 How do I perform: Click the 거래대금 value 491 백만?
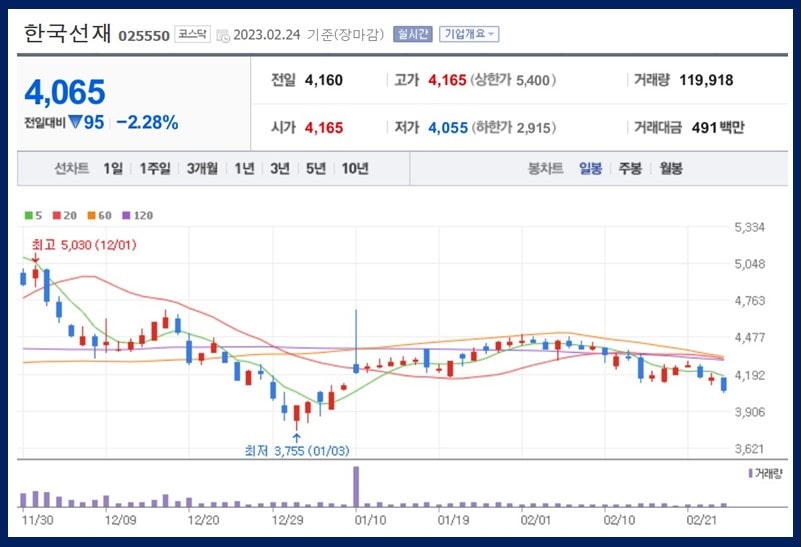(x=718, y=128)
